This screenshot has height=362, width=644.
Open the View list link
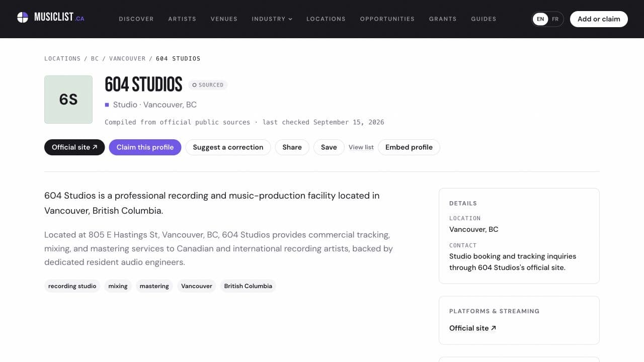coord(361,147)
